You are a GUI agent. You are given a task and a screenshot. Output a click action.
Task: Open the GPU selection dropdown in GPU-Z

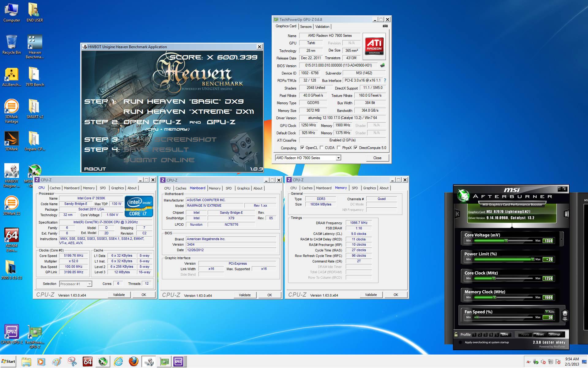coord(338,158)
